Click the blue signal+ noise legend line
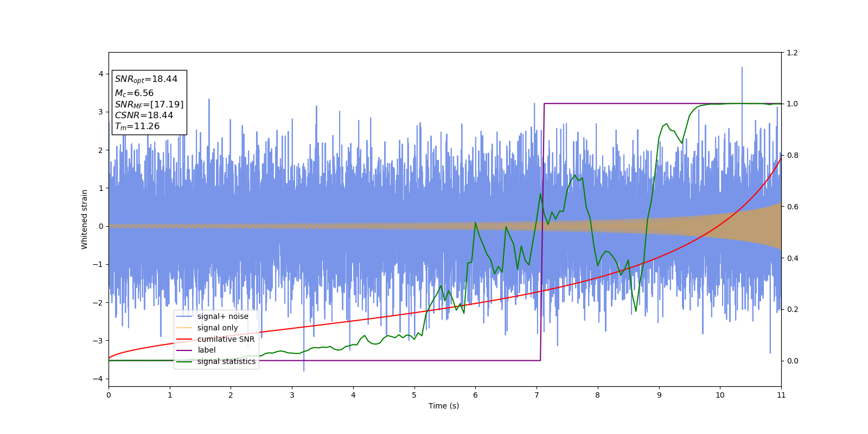868x434 pixels. pyautogui.click(x=184, y=316)
